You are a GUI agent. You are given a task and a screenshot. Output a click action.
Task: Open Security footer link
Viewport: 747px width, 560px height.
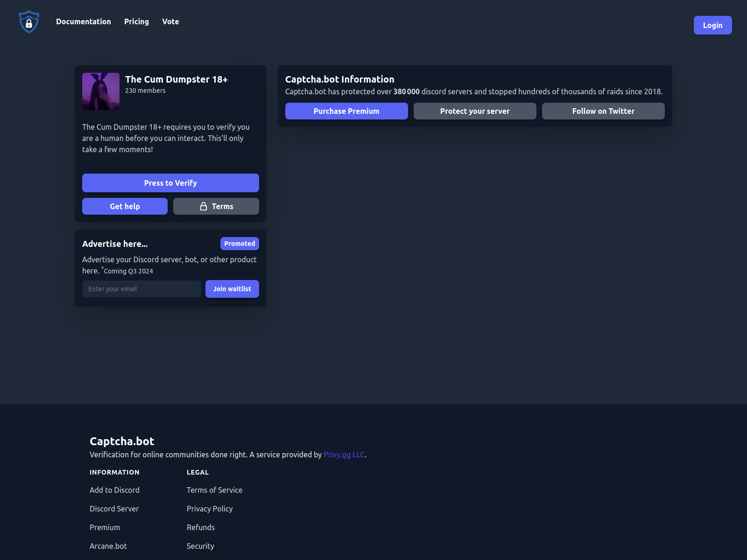coord(200,546)
